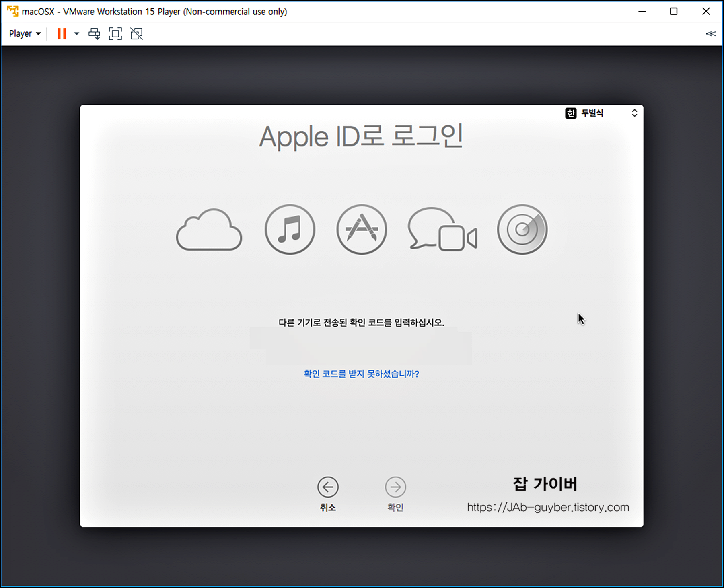Click the '다른 기기로 전송된 확인 코드를 입력하십시오.' text
724x588 pixels.
(x=361, y=323)
